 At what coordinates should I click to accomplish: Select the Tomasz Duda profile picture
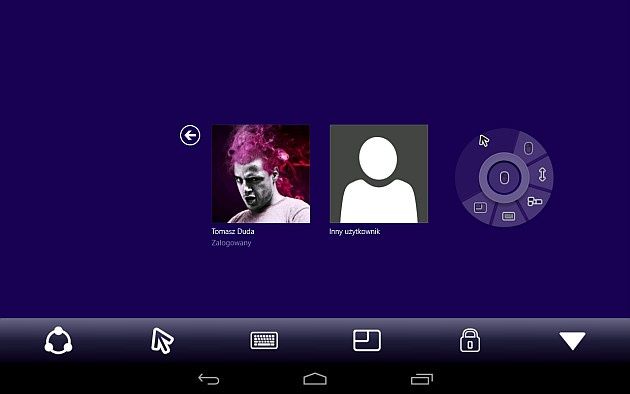(x=261, y=174)
